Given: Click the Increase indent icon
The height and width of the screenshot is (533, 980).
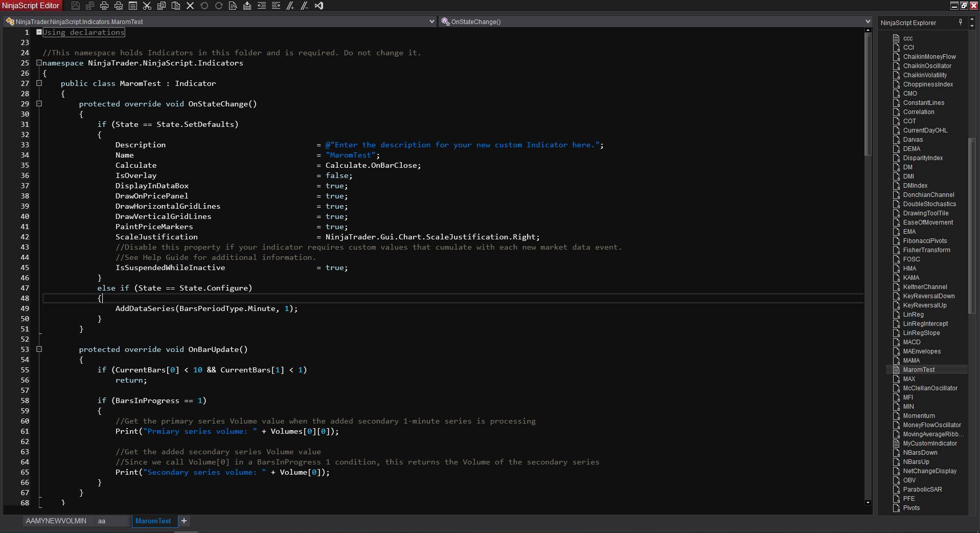Looking at the screenshot, I should (276, 6).
